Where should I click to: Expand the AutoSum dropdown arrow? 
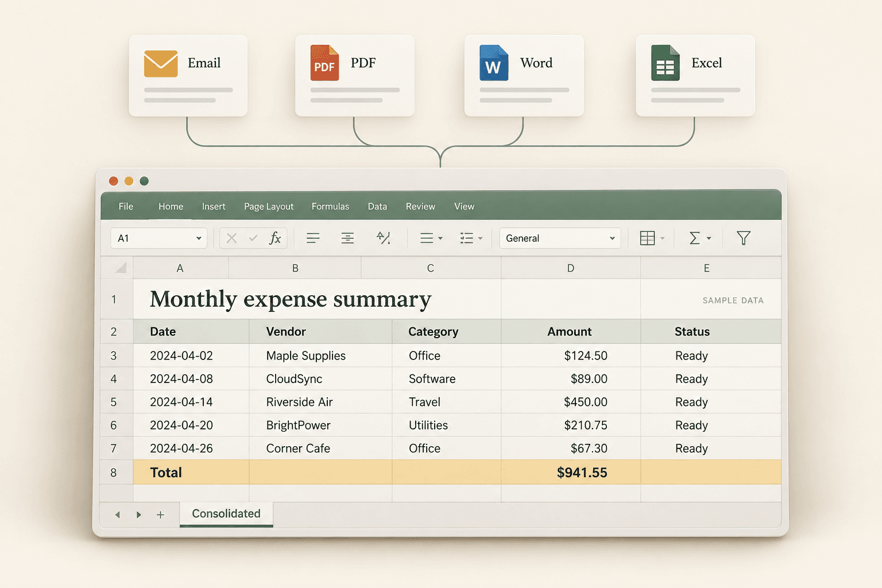[709, 238]
